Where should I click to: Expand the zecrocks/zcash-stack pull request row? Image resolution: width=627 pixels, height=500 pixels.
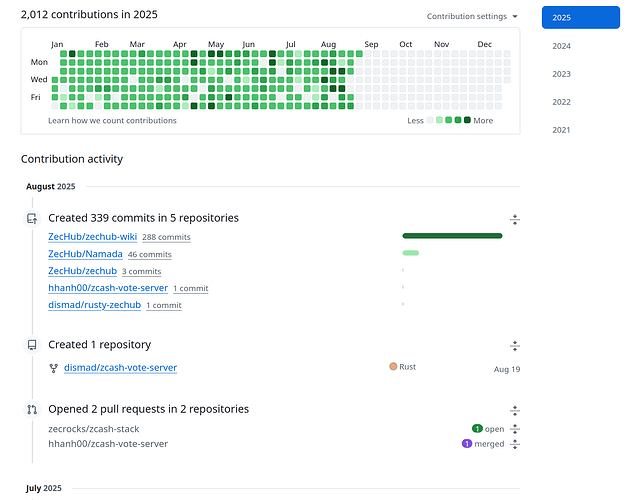pos(515,429)
